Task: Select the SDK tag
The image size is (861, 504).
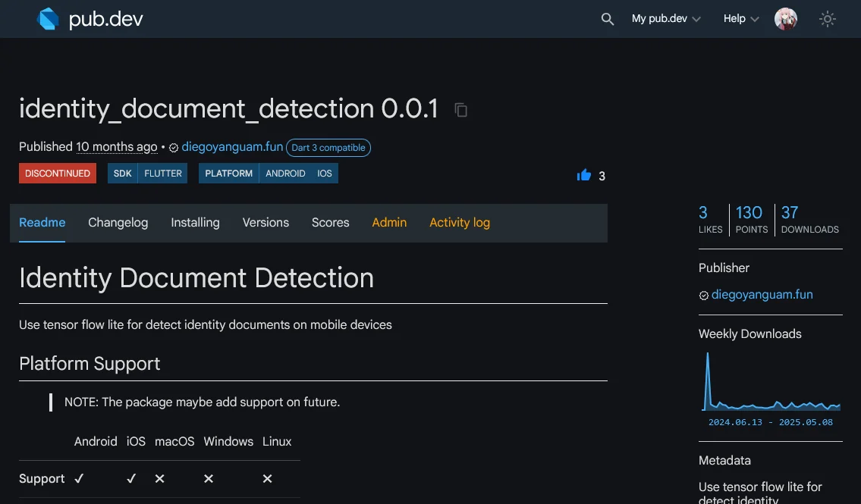Action: click(x=122, y=174)
